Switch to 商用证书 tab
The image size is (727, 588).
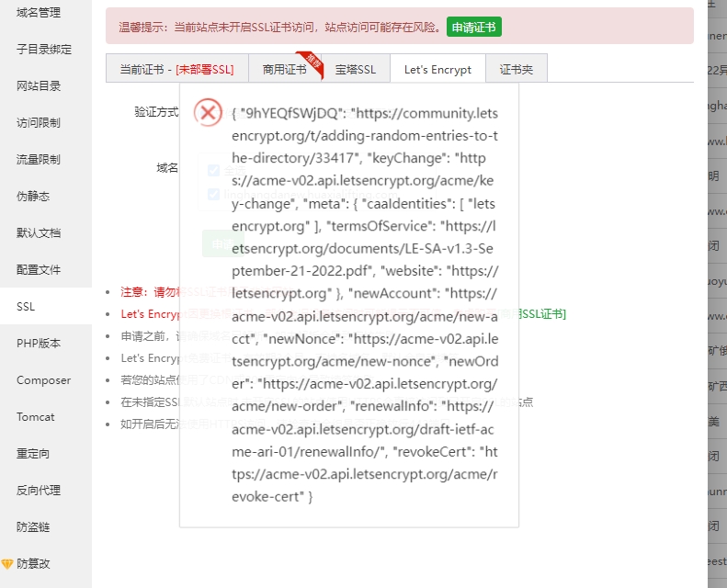[285, 69]
